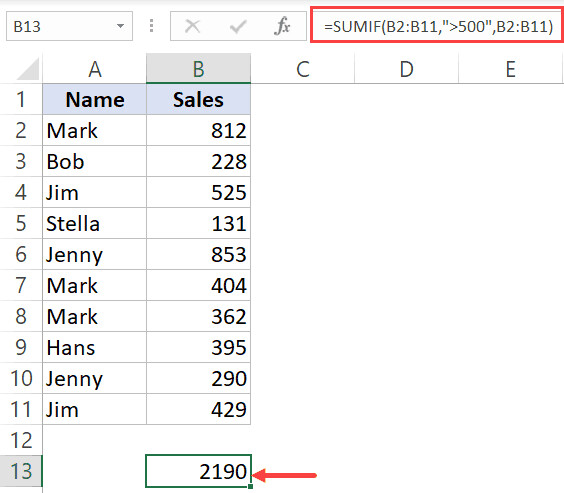Click into the SUMIF formula bar
The image size is (564, 493).
437,26
